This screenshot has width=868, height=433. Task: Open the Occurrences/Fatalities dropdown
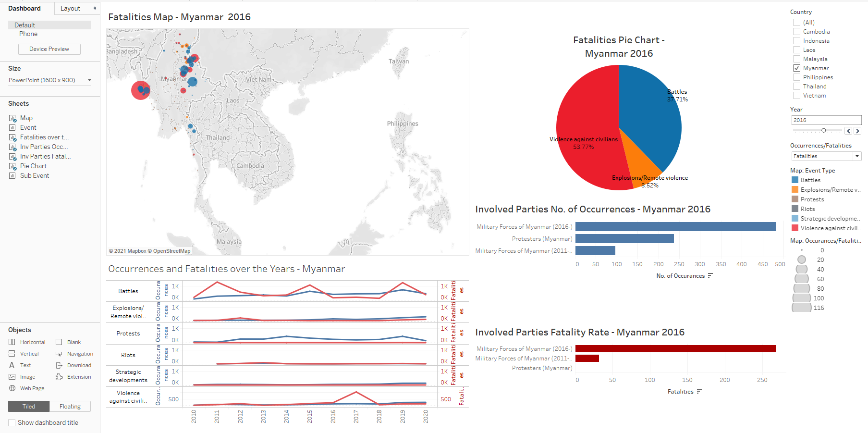coord(857,156)
